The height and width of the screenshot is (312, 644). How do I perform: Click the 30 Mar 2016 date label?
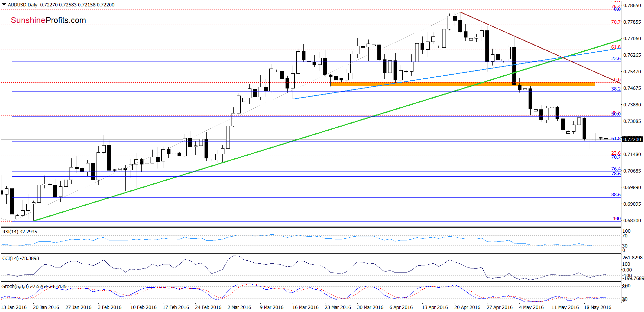370,307
